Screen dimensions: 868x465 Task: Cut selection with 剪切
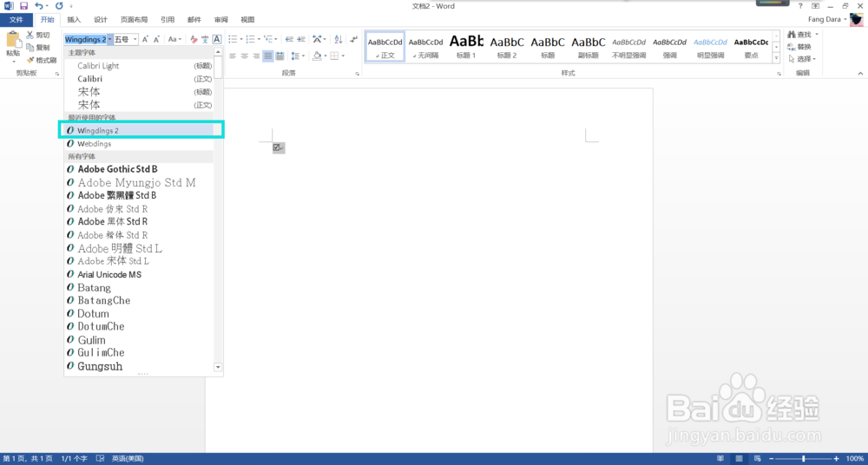click(39, 36)
